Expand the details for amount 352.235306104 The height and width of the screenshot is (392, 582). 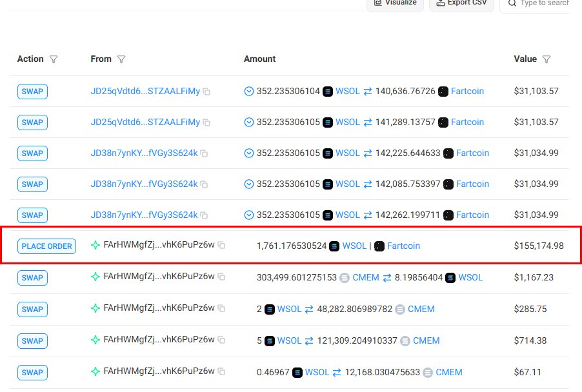tap(248, 92)
